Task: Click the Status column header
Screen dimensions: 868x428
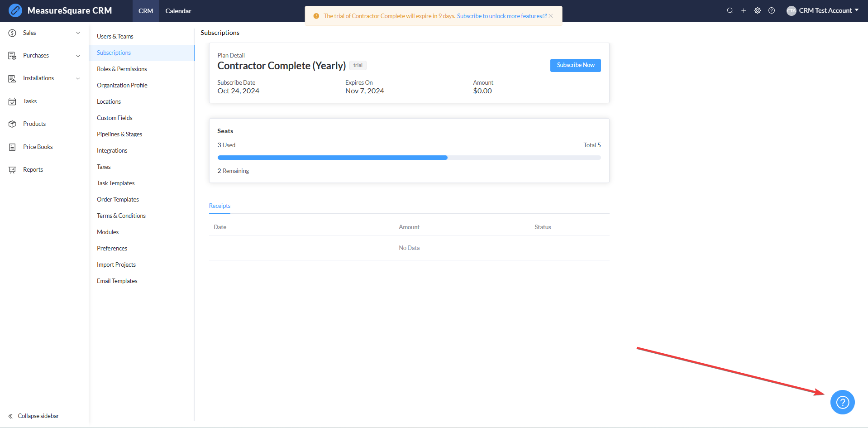Action: (x=543, y=227)
